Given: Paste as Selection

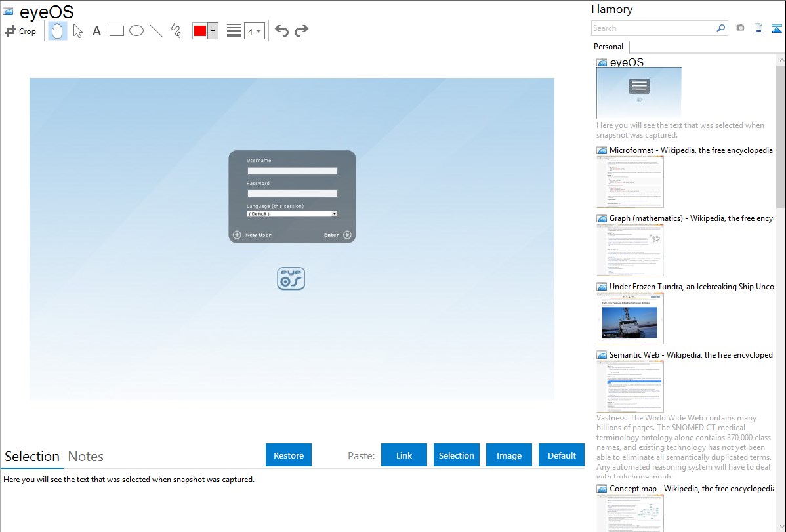Looking at the screenshot, I should click(457, 455).
